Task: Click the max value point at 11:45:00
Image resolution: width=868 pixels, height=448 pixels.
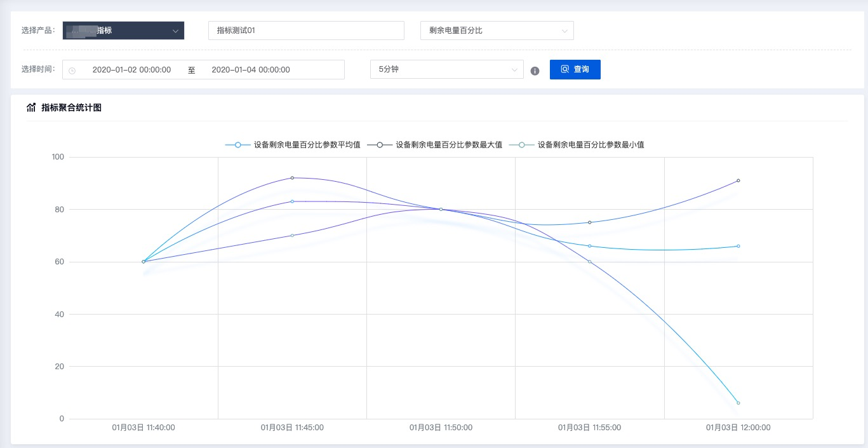Action: [x=292, y=178]
